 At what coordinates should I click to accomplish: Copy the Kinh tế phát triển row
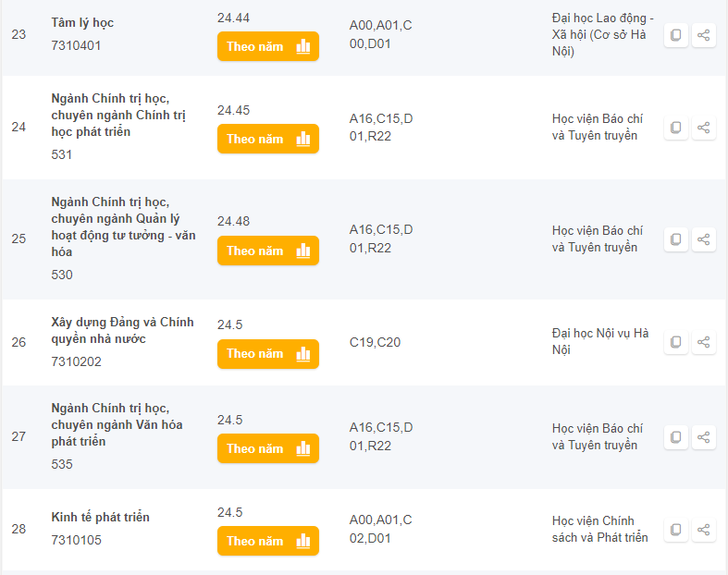pos(676,530)
